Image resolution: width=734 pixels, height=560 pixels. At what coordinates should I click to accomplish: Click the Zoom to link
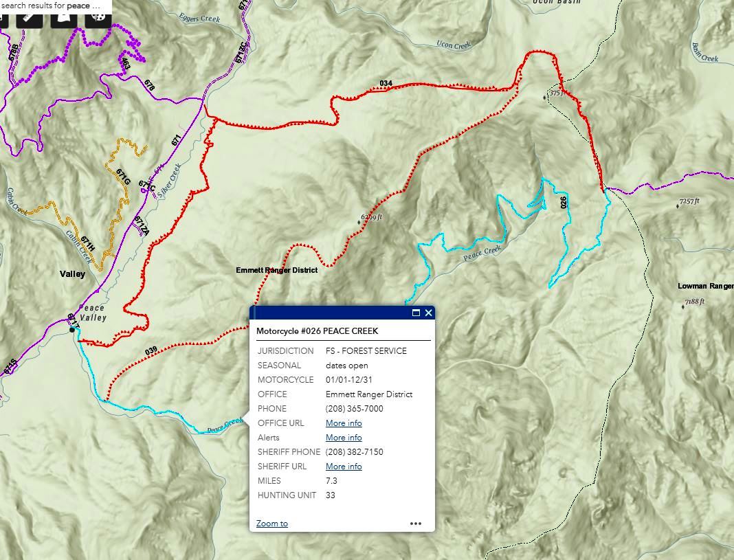point(272,524)
